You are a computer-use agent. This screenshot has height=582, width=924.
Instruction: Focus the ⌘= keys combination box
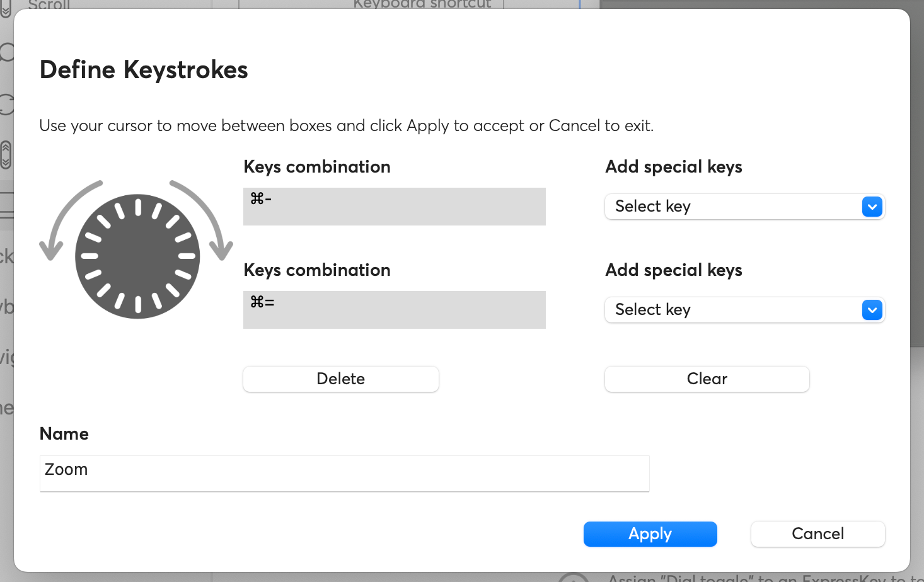(395, 310)
